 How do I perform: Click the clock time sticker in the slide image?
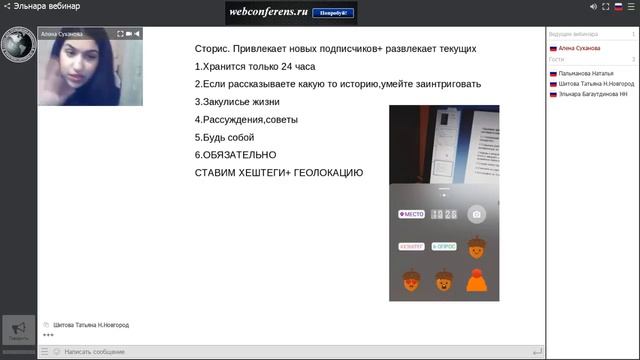pyautogui.click(x=444, y=214)
